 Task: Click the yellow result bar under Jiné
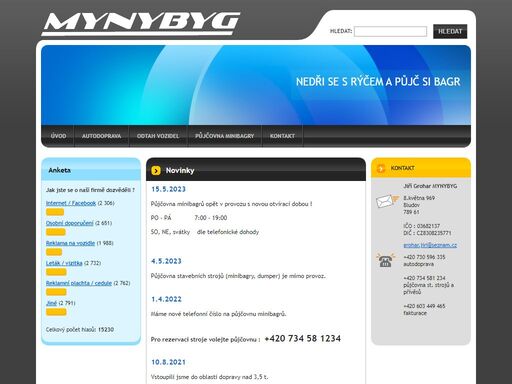tap(56, 312)
